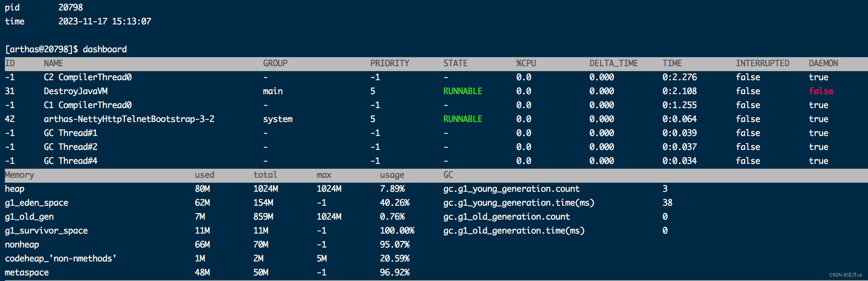Select the g1_eden_space row label
The width and height of the screenshot is (868, 281).
(x=37, y=203)
